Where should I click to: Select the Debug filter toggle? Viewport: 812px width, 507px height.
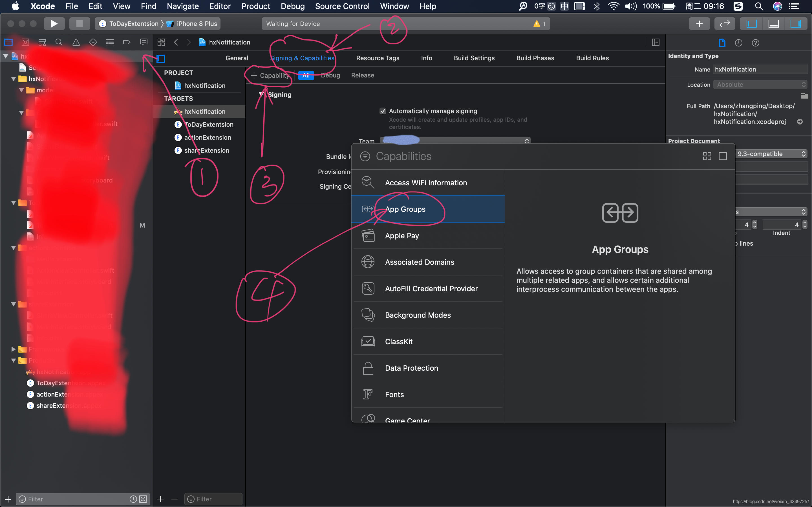(x=329, y=75)
